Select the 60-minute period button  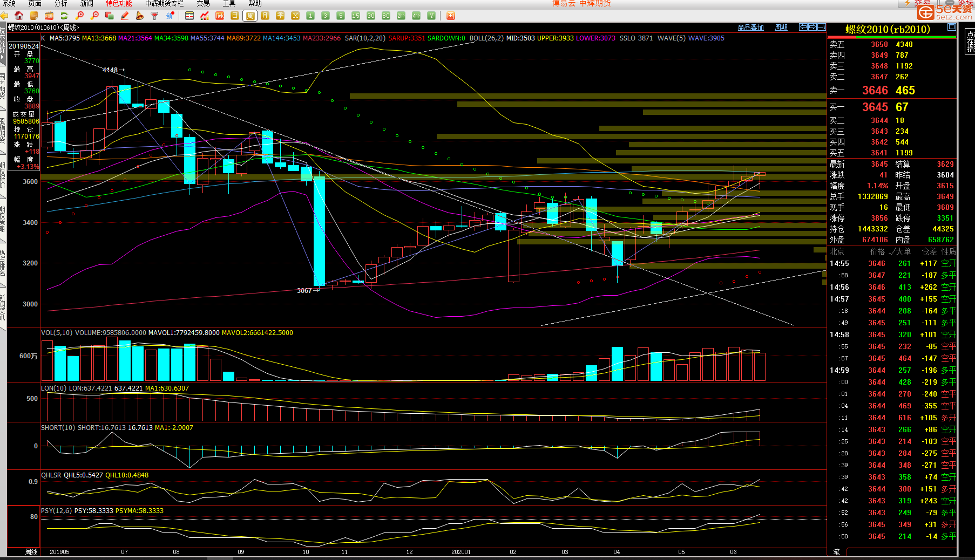click(386, 16)
